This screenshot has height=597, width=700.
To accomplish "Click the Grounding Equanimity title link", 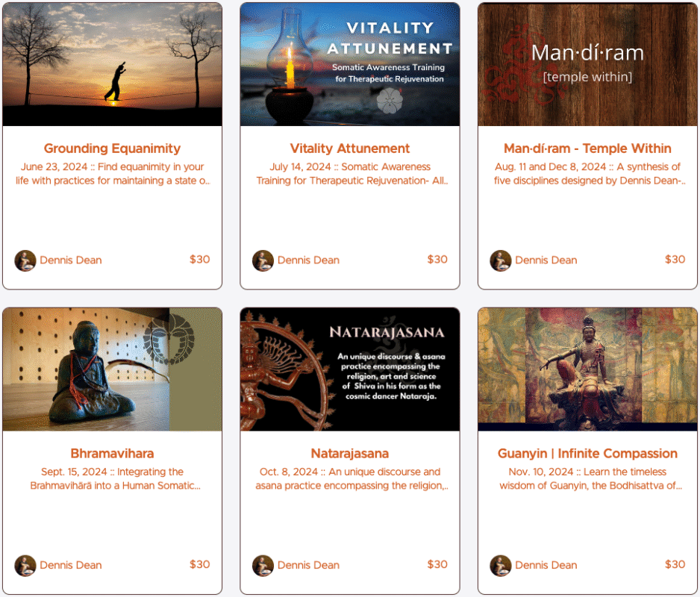I will click(112, 149).
